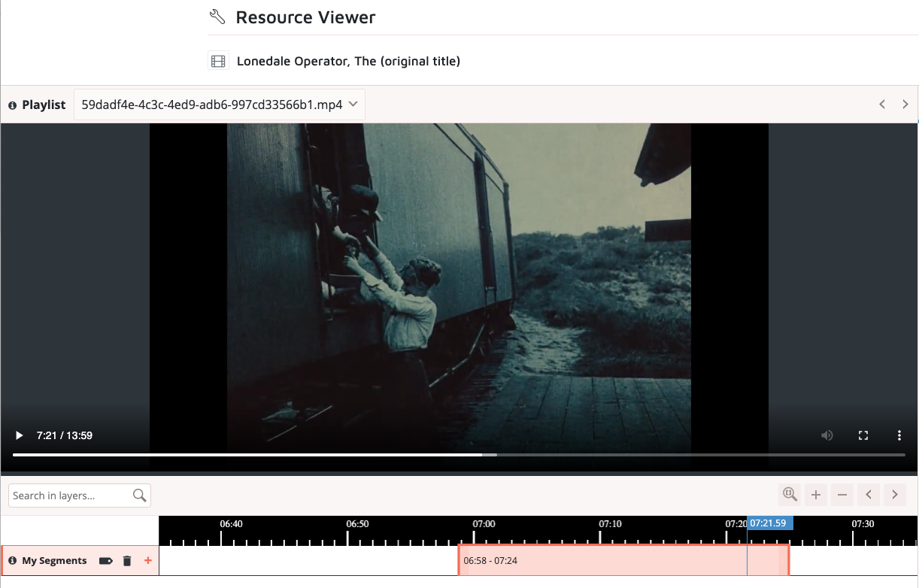This screenshot has height=588, width=919.
Task: Go to the next playlist item
Action: point(905,105)
